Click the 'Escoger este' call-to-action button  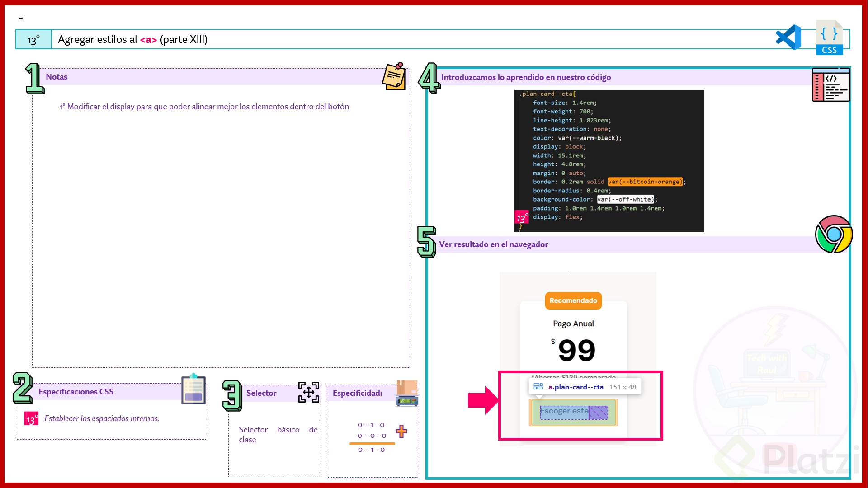[573, 412]
